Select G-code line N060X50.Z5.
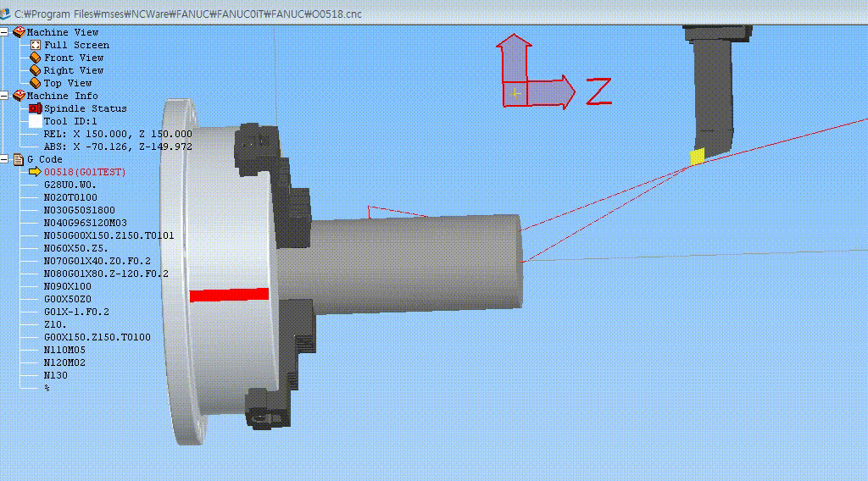 (x=75, y=248)
